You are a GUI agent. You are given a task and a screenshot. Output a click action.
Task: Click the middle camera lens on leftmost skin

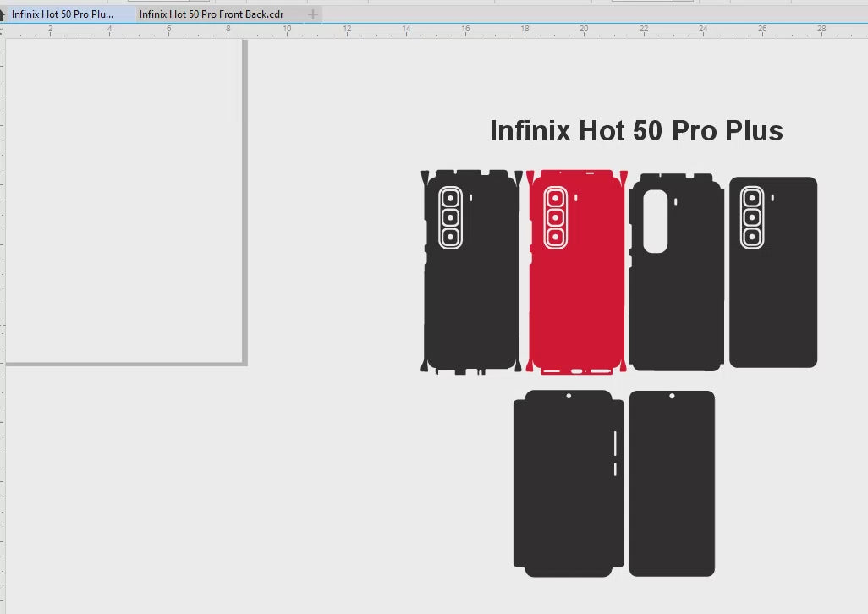(x=450, y=217)
